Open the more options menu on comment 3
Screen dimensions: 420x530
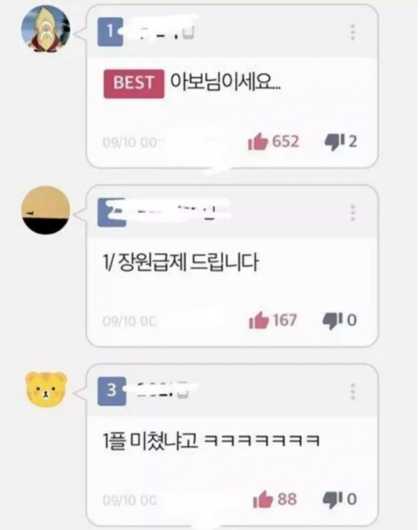pos(353,391)
